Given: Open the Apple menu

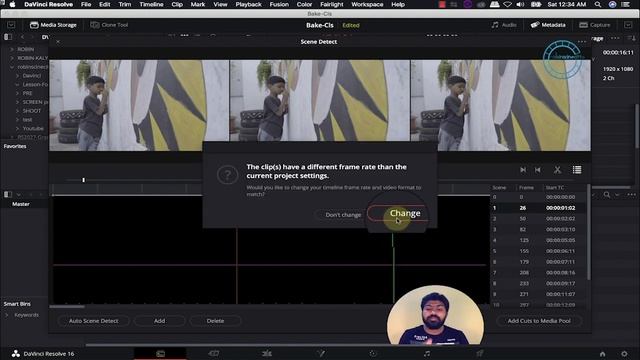Looking at the screenshot, I should coord(12,4).
